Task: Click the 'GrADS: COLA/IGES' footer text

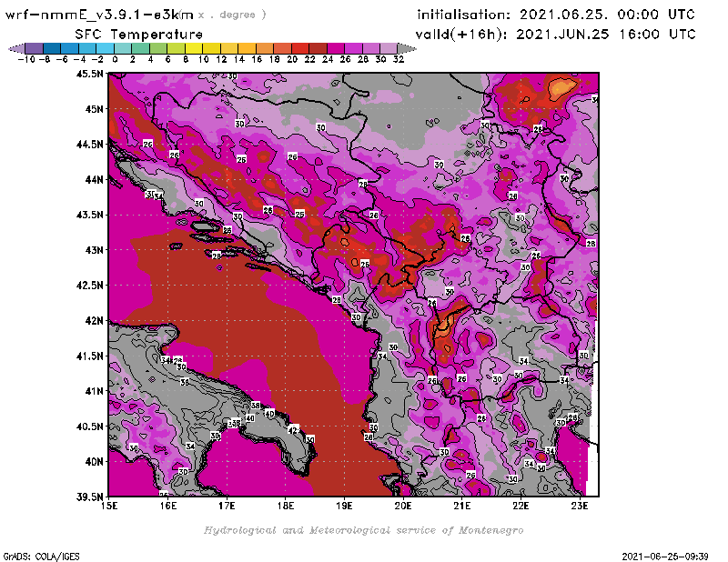Action: 41,557
